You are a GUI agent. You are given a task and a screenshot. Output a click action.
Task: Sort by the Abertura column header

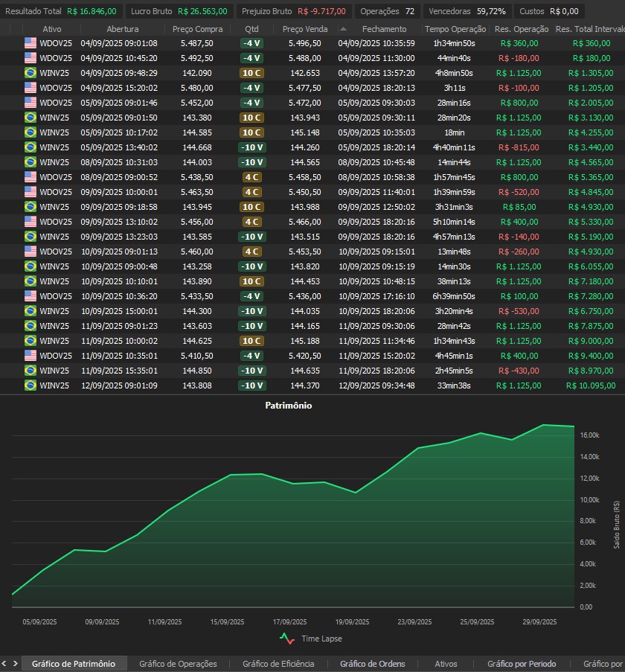pyautogui.click(x=122, y=28)
